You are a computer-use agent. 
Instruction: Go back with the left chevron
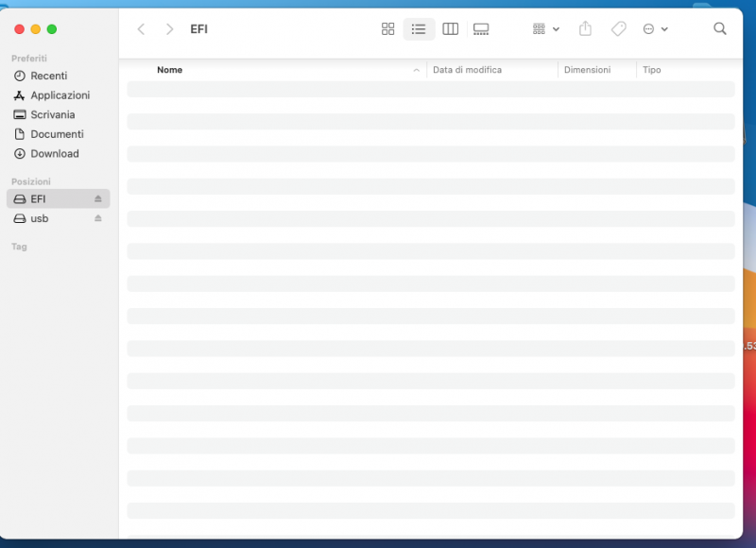[141, 29]
